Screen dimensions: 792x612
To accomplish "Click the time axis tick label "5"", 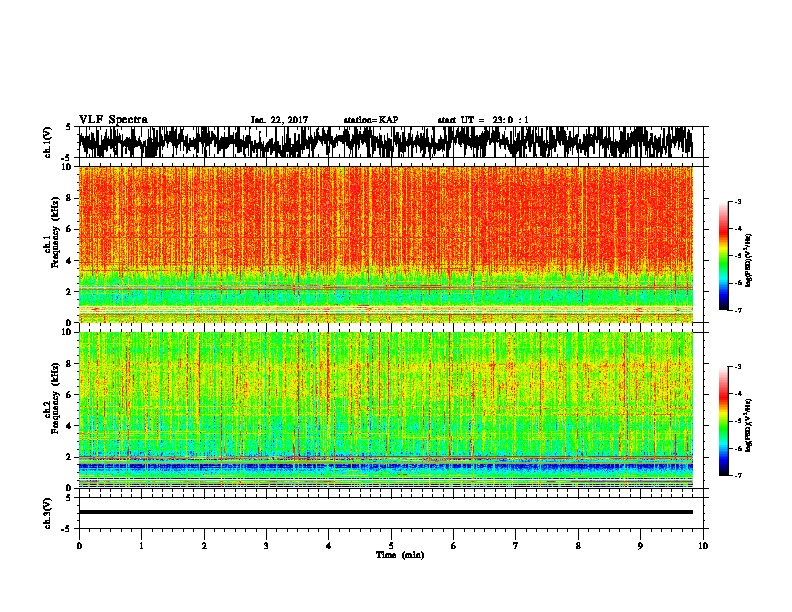I will [x=391, y=546].
